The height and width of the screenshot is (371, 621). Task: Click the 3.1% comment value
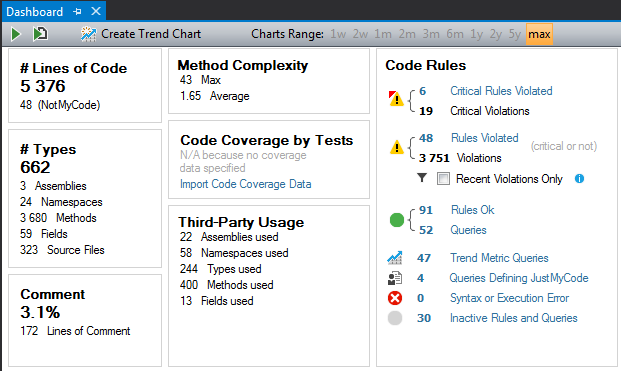tap(40, 312)
